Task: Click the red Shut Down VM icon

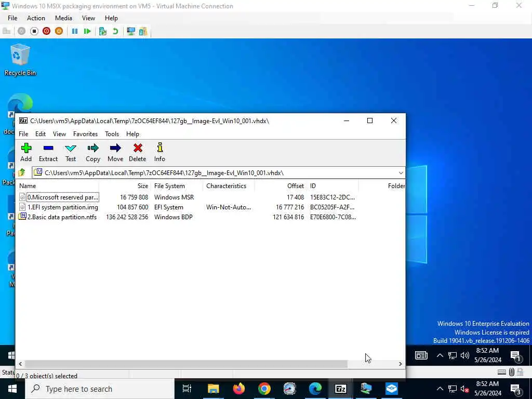Action: [x=46, y=31]
